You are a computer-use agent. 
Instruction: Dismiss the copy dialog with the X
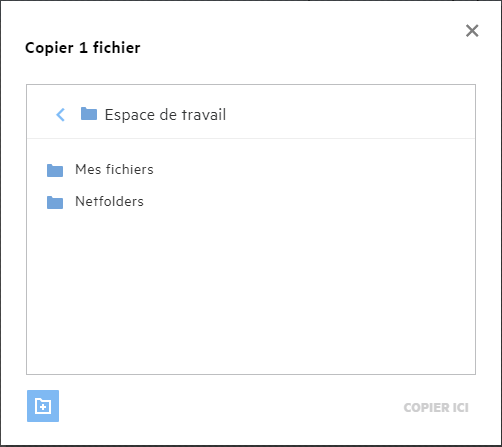click(x=472, y=31)
